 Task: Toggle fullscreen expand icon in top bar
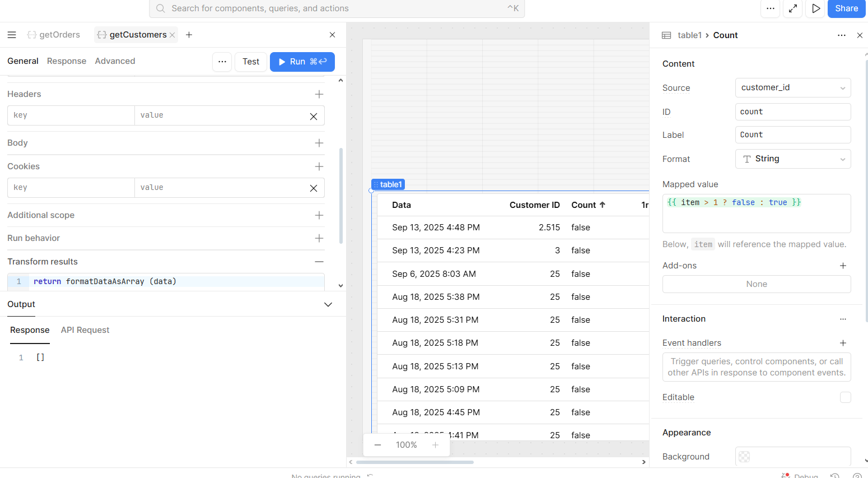click(x=793, y=8)
